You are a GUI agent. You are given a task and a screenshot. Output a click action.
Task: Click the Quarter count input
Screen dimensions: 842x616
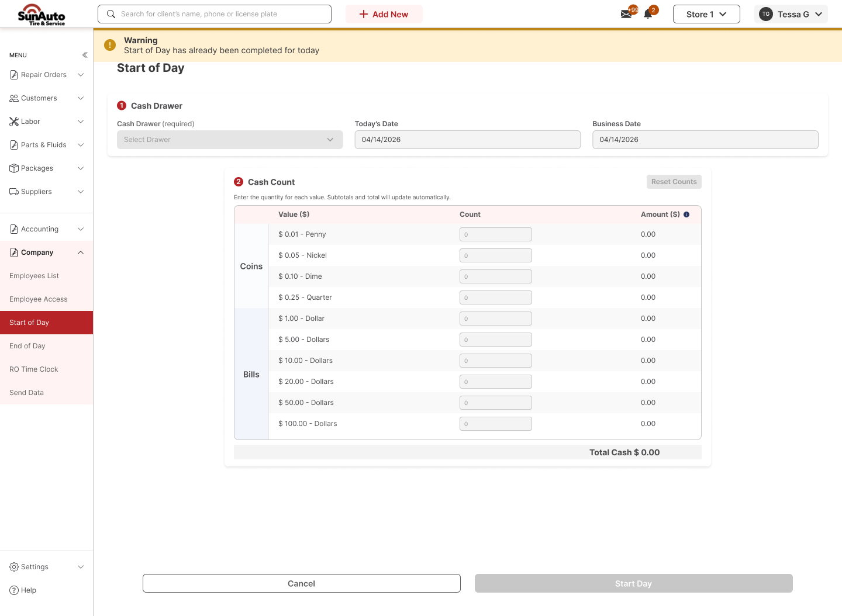pyautogui.click(x=496, y=297)
